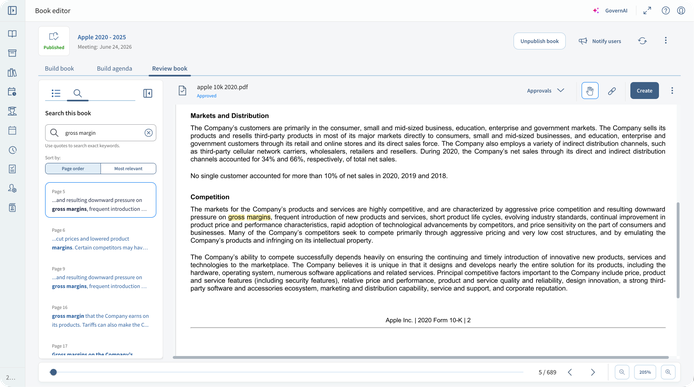Activate the hand pan tool
Screen dimensions: 694x387
(x=590, y=91)
